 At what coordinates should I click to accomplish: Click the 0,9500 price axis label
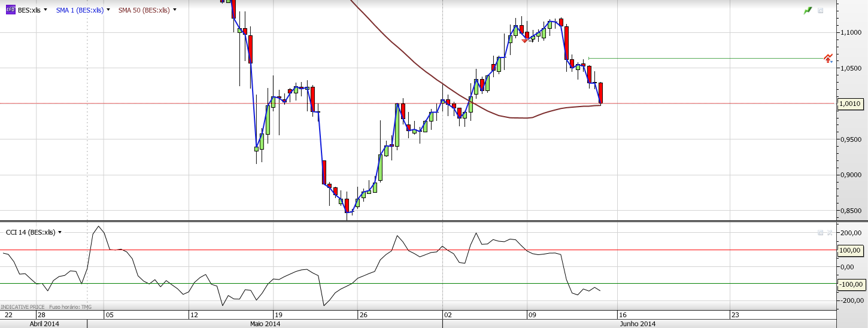tap(851, 139)
